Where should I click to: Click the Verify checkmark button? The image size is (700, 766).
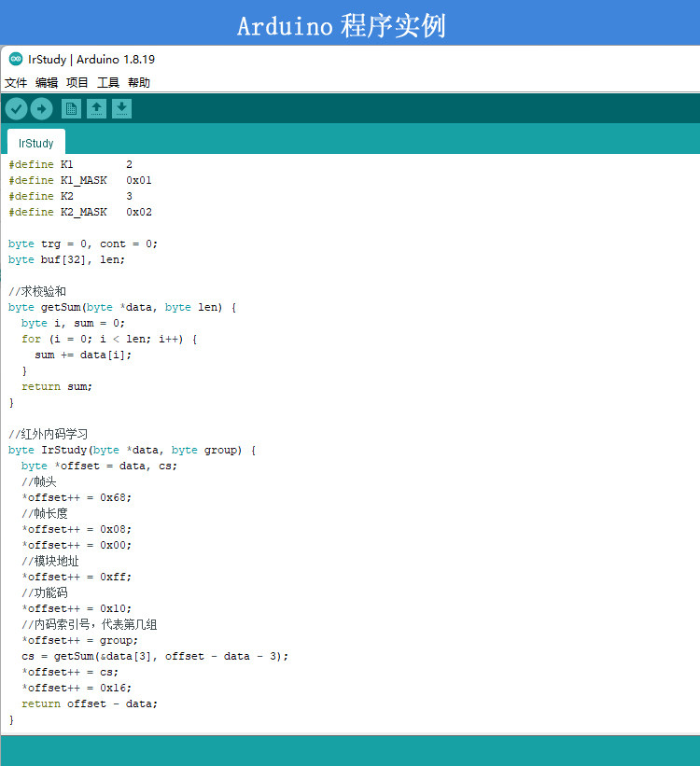tap(16, 108)
